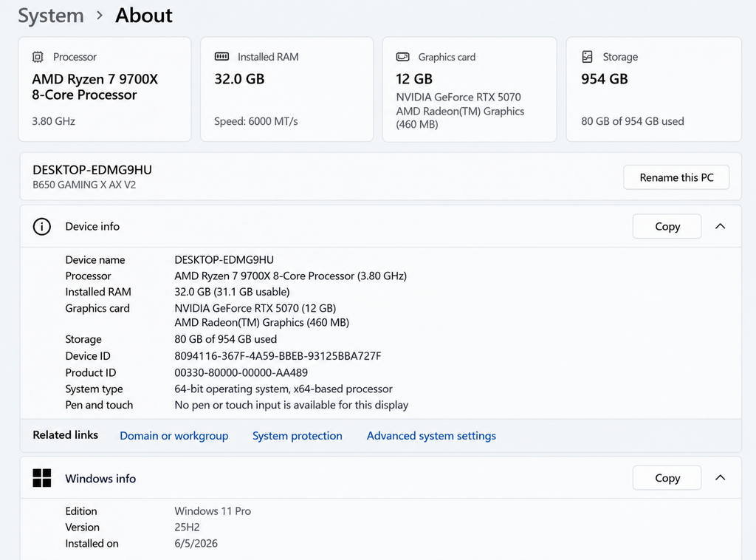The image size is (756, 560).
Task: Open the Processor summary card
Action: click(105, 89)
